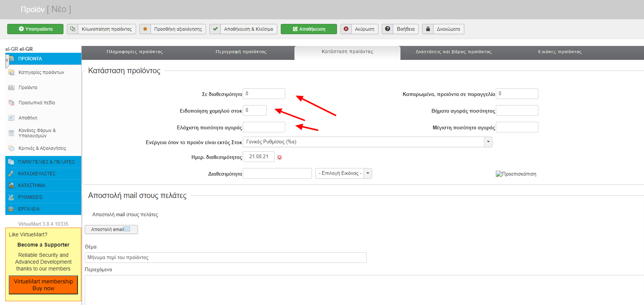Click Προσθήκη αξιολόγησης button

click(x=173, y=29)
